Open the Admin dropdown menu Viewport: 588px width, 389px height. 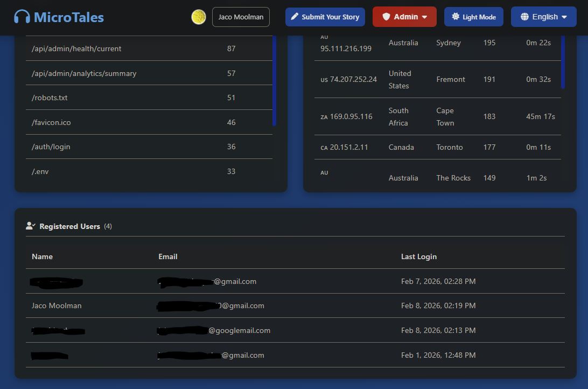[x=404, y=17]
